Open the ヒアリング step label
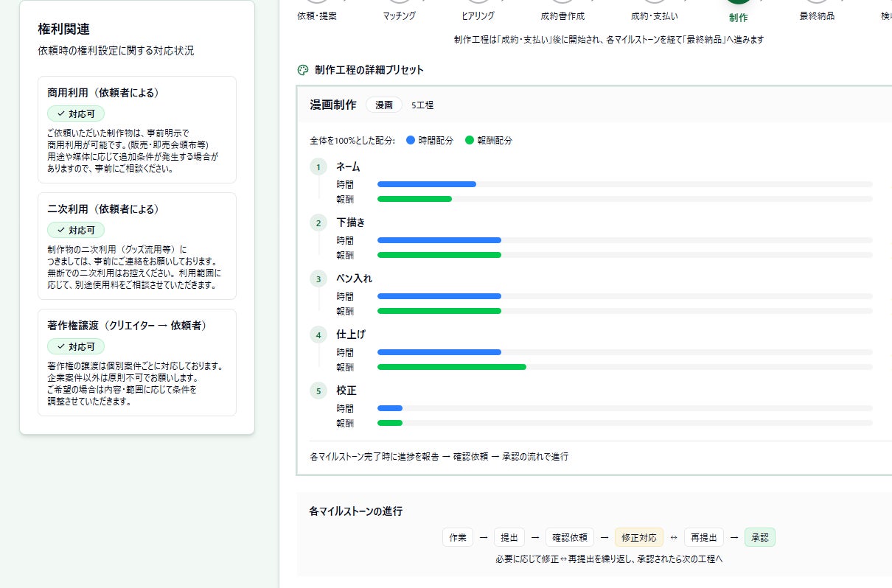This screenshot has width=892, height=588. point(478,15)
